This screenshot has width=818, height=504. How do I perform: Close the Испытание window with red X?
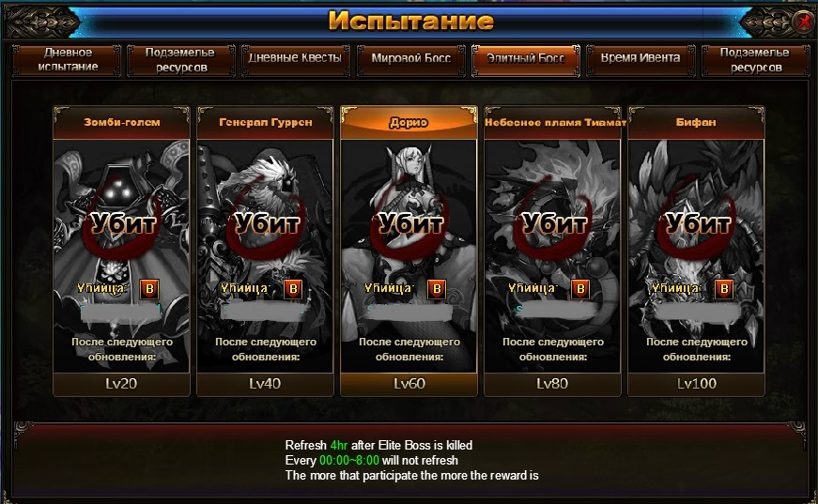pyautogui.click(x=802, y=22)
